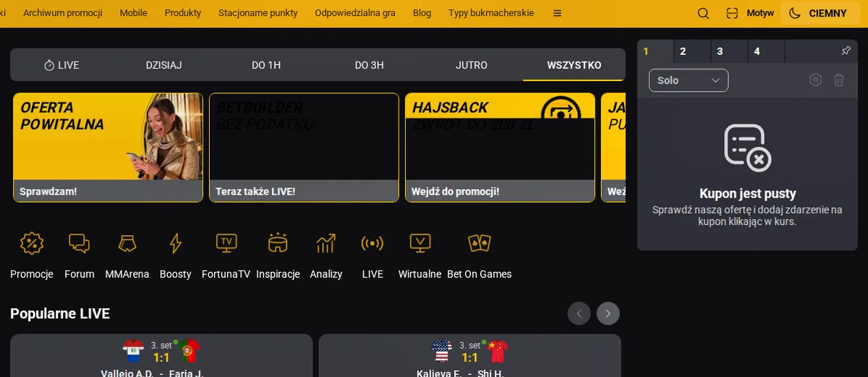Screen dimensions: 868x377
Task: Select the JUTRO tab
Action: point(472,65)
